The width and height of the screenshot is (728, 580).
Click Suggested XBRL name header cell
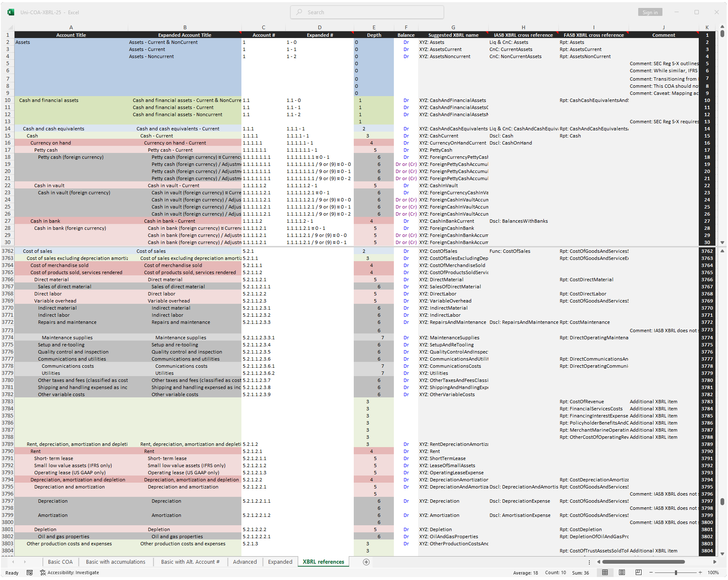pyautogui.click(x=453, y=35)
